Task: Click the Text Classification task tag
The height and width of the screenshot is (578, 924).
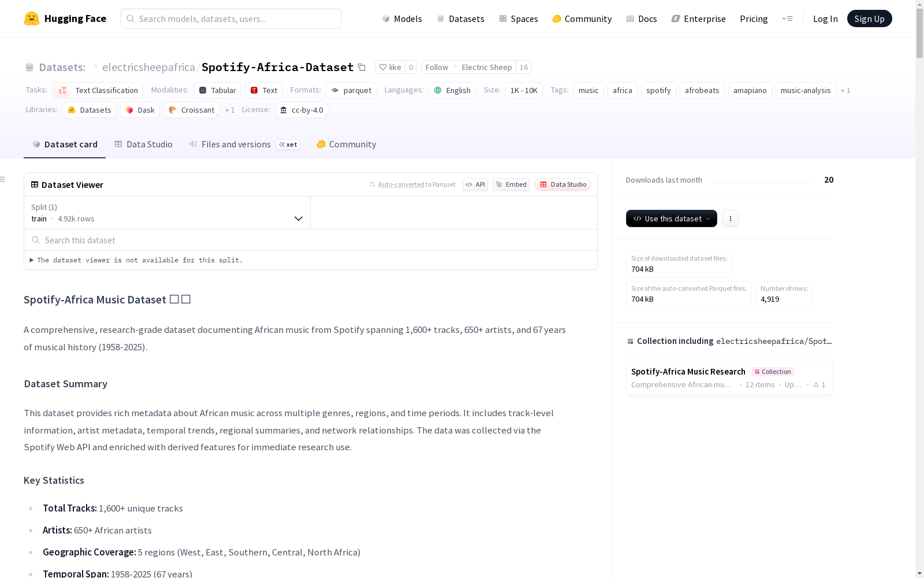Action: pos(98,90)
